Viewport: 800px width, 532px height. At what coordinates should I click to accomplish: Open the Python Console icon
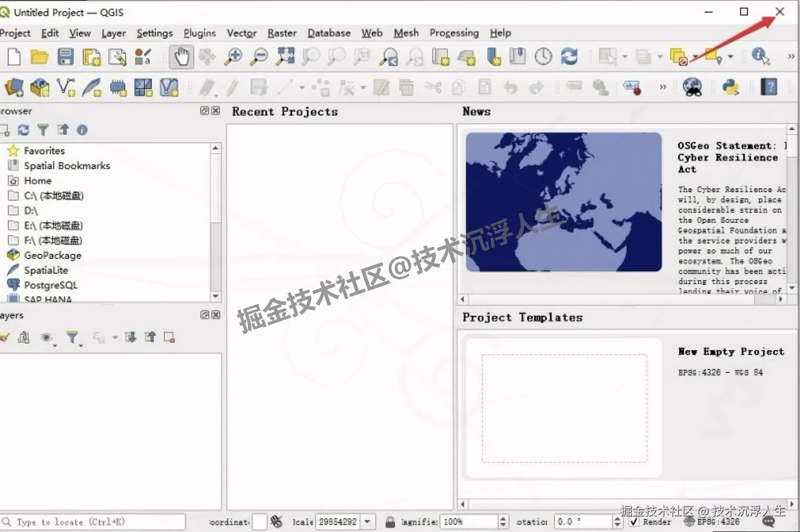730,87
